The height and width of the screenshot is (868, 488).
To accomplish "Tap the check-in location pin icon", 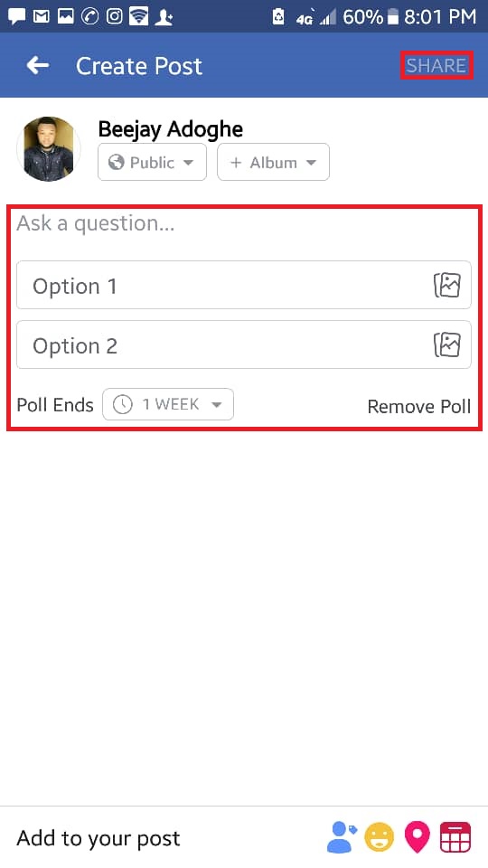I will (418, 837).
